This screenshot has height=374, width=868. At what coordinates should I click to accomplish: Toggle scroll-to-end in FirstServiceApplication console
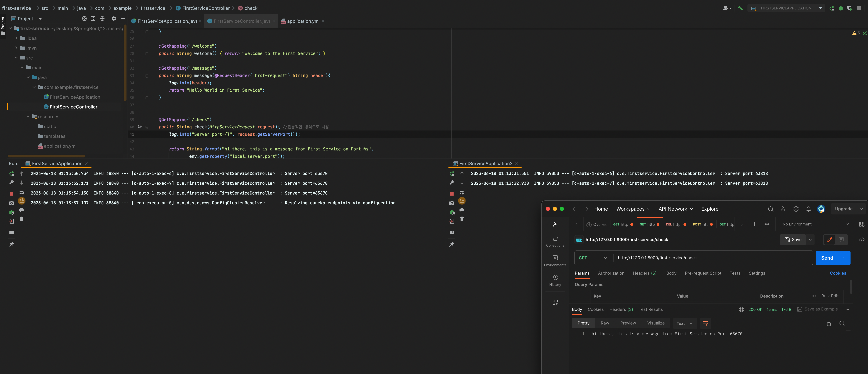(x=21, y=201)
